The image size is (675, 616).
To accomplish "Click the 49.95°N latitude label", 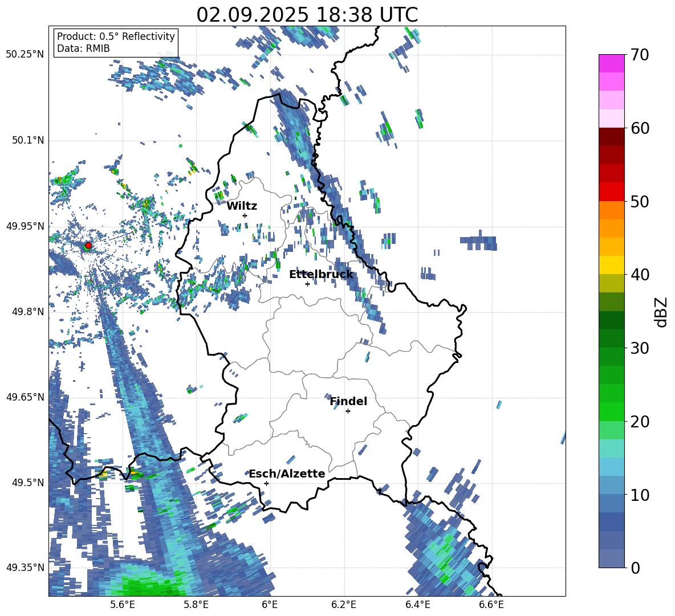I will [x=25, y=226].
